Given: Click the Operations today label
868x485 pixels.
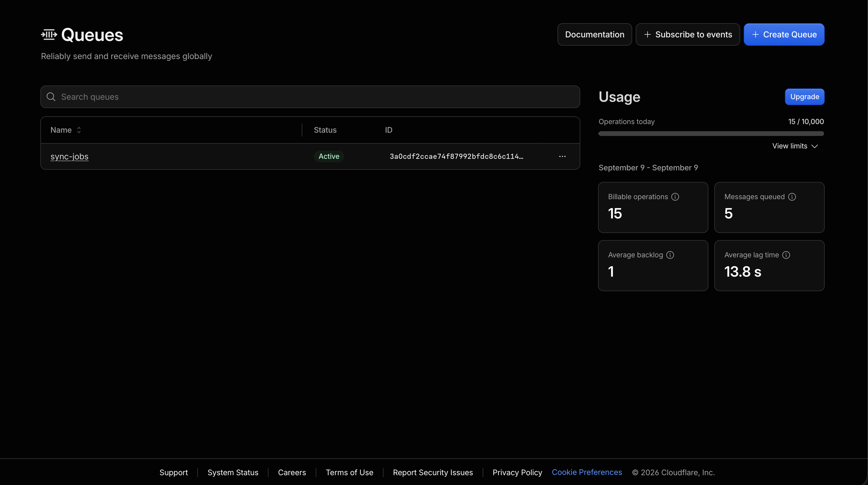Looking at the screenshot, I should pyautogui.click(x=627, y=122).
